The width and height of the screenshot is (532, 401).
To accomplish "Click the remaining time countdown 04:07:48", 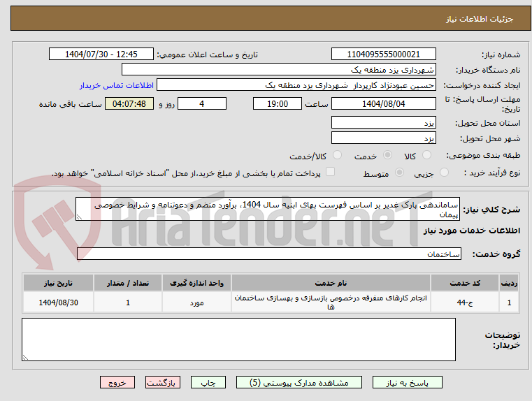I will point(129,103).
